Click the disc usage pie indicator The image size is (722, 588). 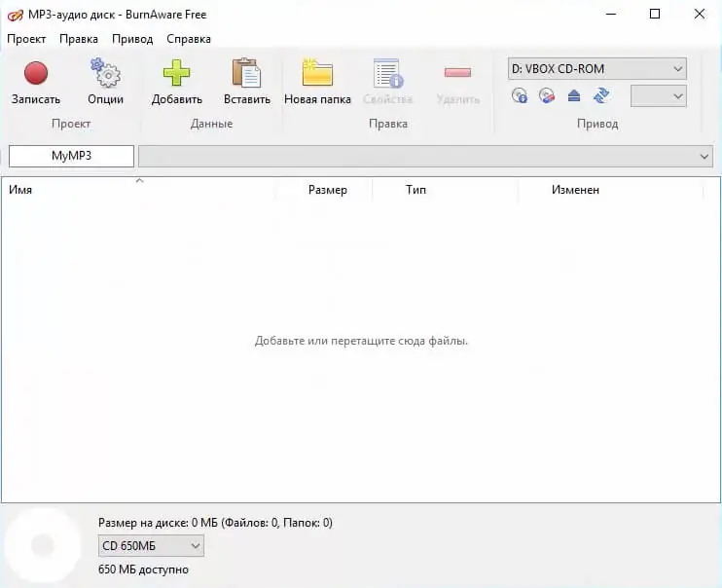(x=43, y=545)
